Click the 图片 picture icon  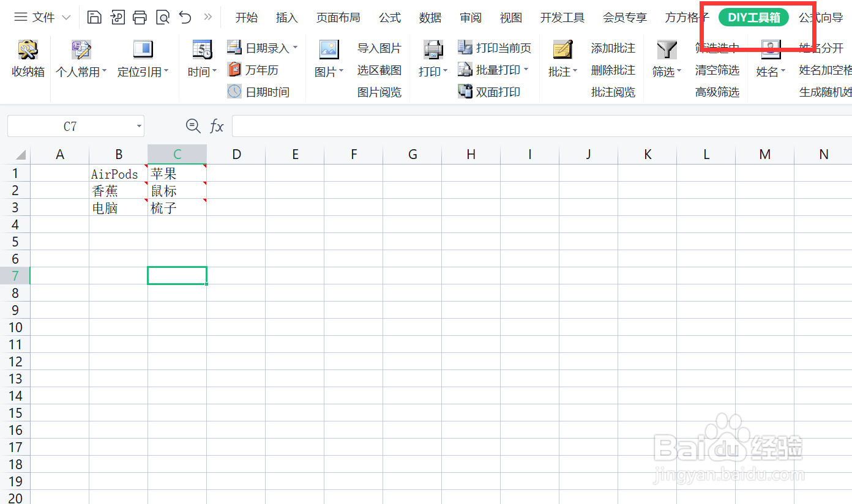[329, 50]
